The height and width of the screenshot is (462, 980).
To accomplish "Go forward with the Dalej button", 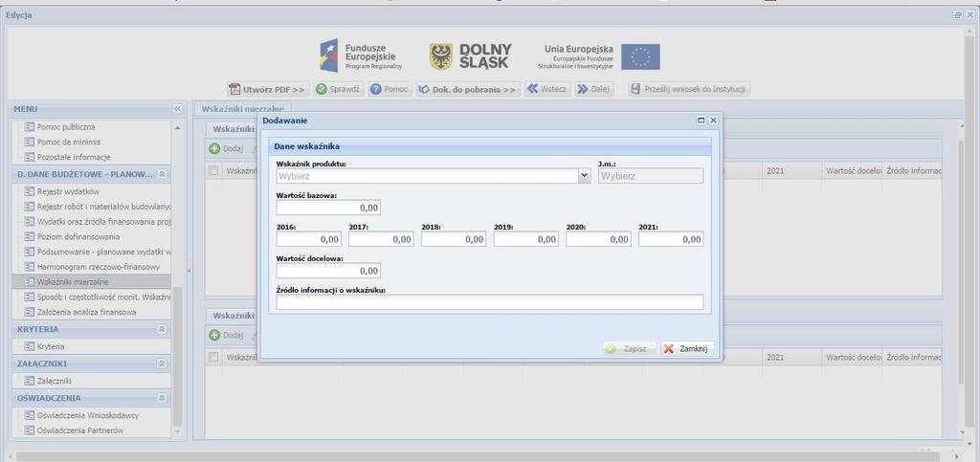I will tap(593, 89).
